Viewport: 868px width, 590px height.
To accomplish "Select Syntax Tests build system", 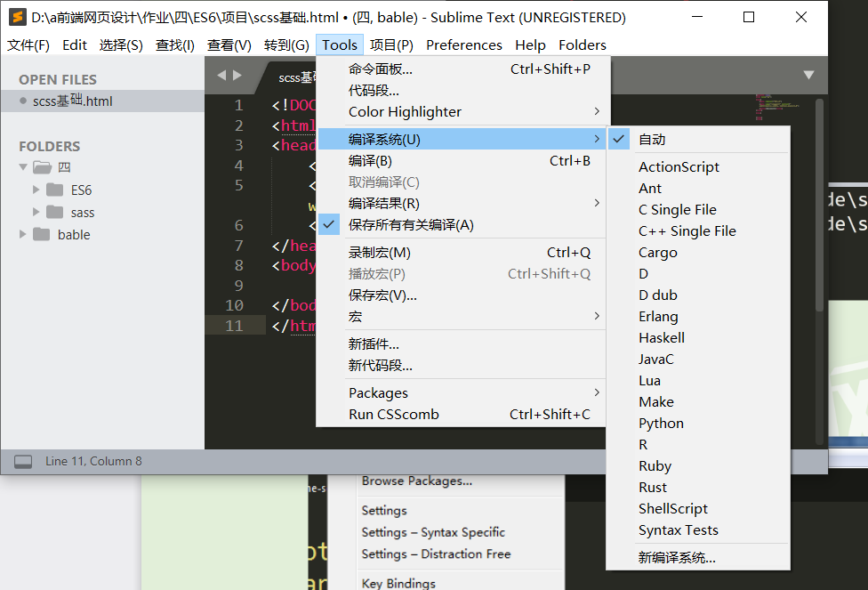I will pos(698,530).
